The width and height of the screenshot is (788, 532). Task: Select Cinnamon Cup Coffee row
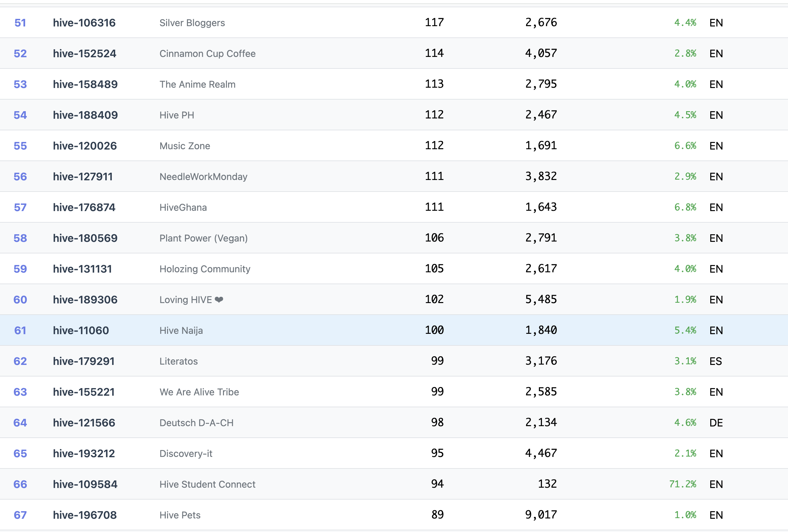click(207, 54)
